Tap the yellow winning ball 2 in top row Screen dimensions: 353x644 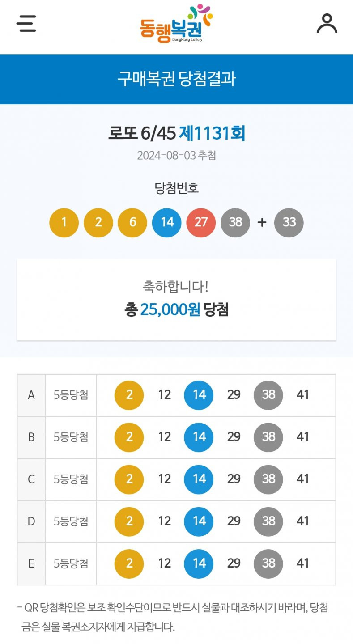tap(98, 222)
